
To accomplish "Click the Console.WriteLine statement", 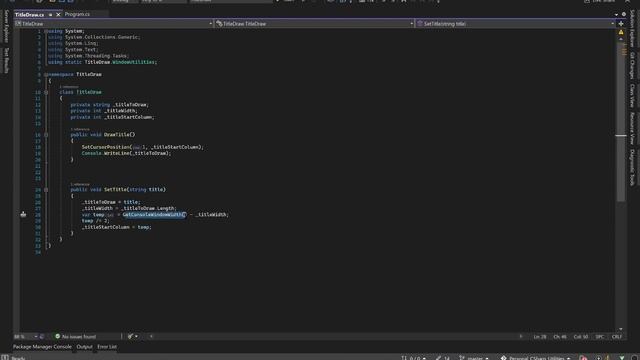I will (x=127, y=153).
